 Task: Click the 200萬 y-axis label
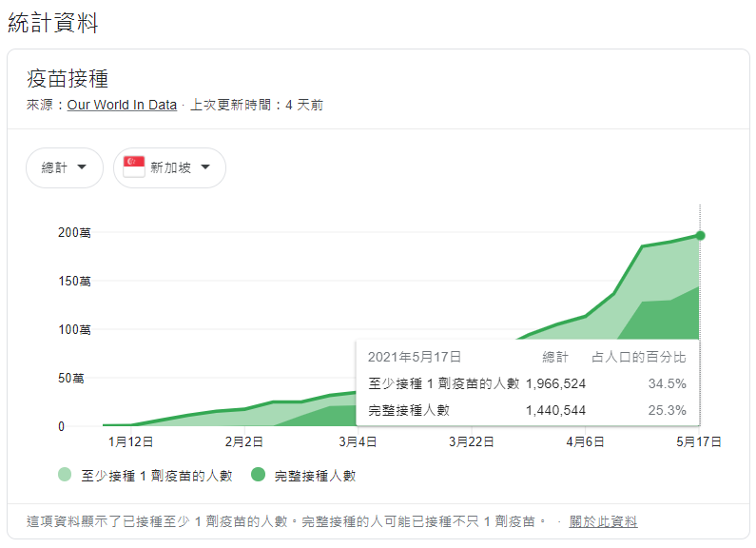(74, 232)
